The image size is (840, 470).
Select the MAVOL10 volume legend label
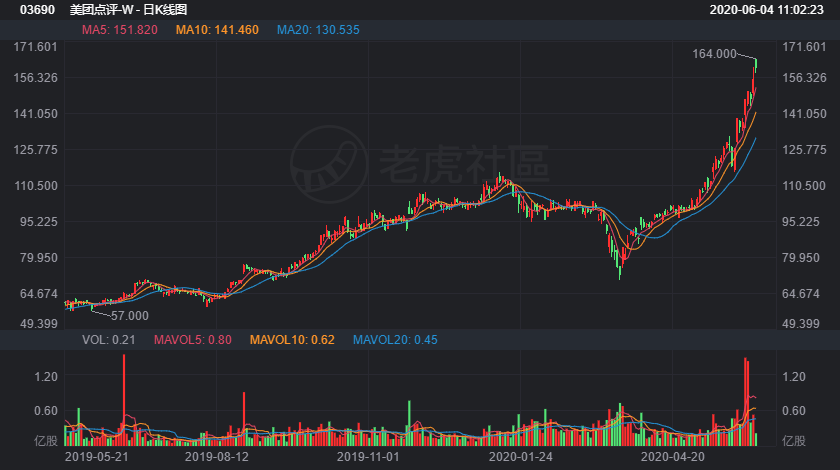click(293, 340)
